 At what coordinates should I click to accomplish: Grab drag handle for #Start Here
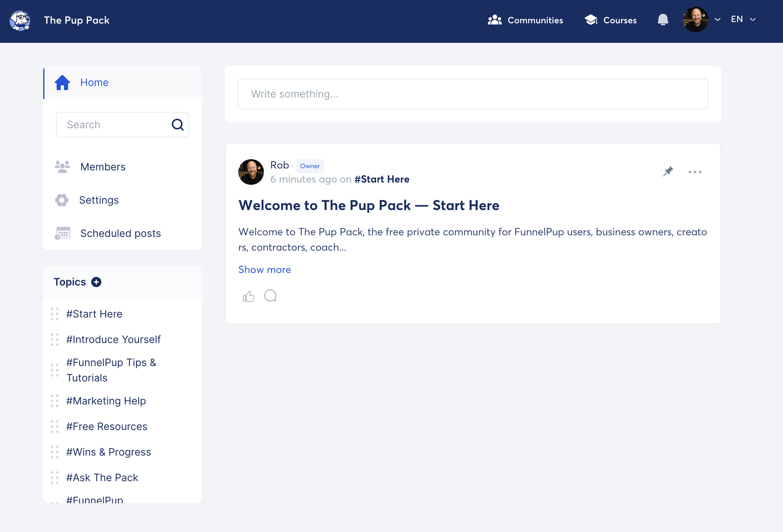coord(55,314)
